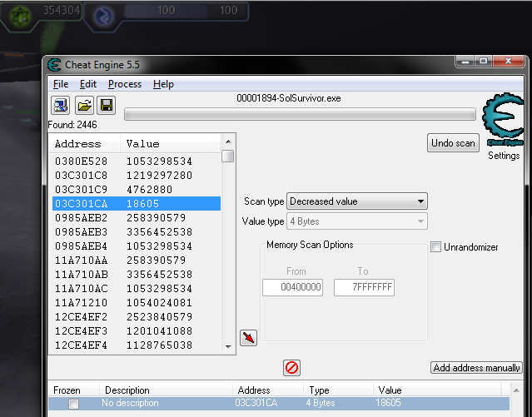Image resolution: width=532 pixels, height=417 pixels.
Task: Open the process list computer icon
Action: [61, 105]
